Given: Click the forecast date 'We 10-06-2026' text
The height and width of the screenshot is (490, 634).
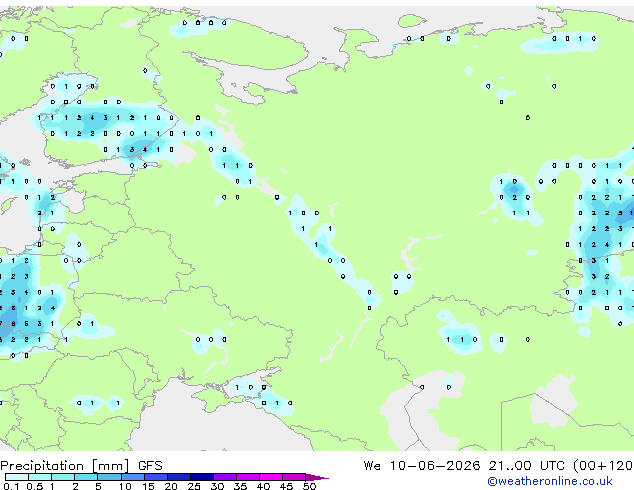Looking at the screenshot, I should coord(422,466).
